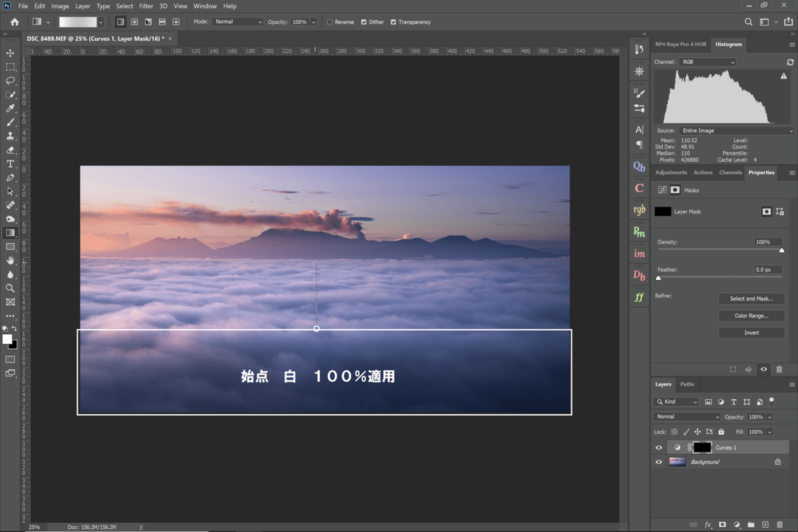Image resolution: width=798 pixels, height=532 pixels.
Task: Select the Gradient tool in toolbar
Action: (x=10, y=233)
